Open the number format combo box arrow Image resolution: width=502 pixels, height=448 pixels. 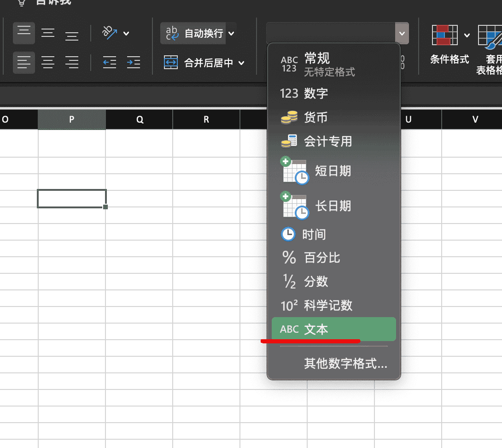[402, 33]
